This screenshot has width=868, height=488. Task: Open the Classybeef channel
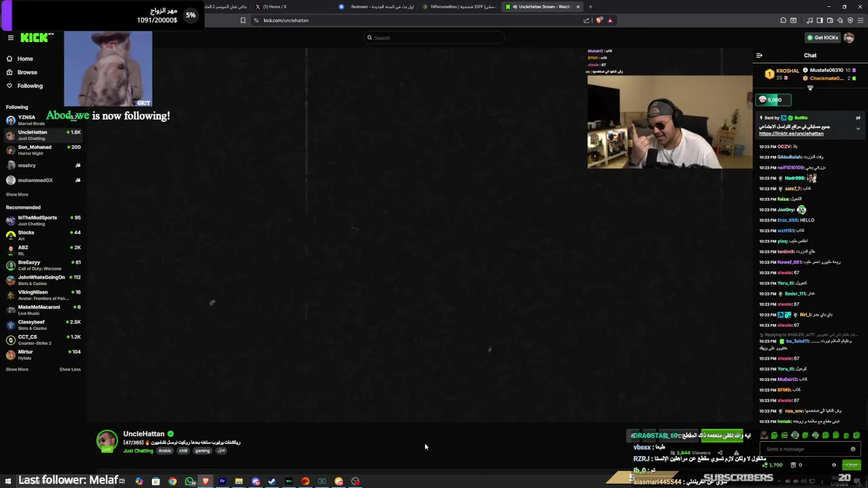(43, 325)
